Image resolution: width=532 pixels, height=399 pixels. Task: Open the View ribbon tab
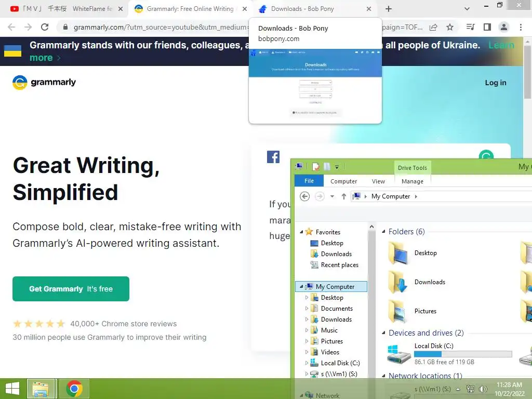(378, 181)
